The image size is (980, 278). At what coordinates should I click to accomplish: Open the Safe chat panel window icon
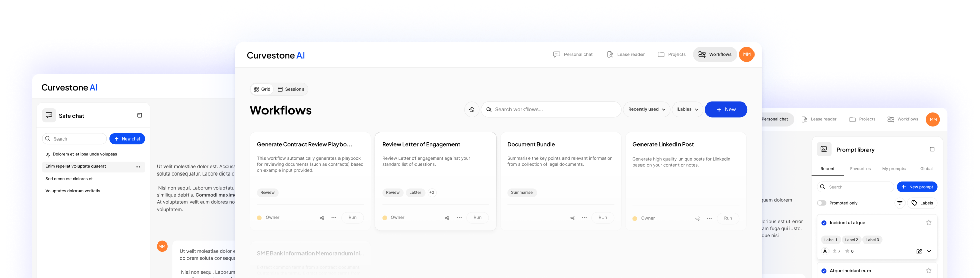pyautogui.click(x=140, y=116)
